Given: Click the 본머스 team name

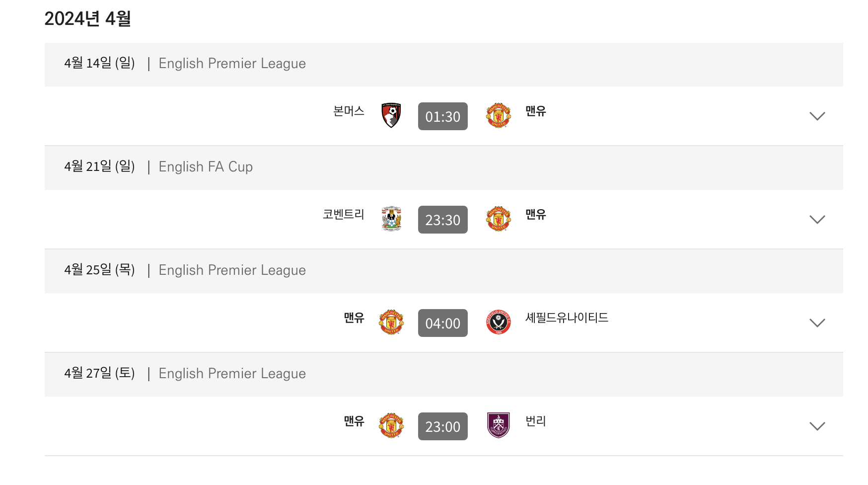Looking at the screenshot, I should 349,111.
